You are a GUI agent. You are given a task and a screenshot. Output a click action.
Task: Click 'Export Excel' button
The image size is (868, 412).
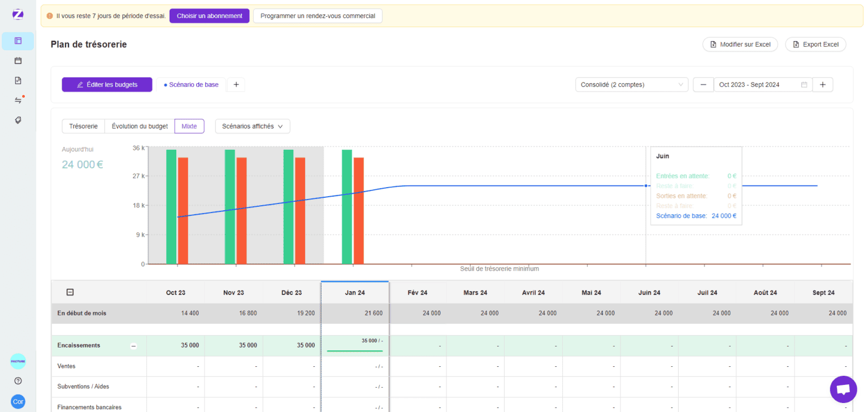[x=815, y=44]
